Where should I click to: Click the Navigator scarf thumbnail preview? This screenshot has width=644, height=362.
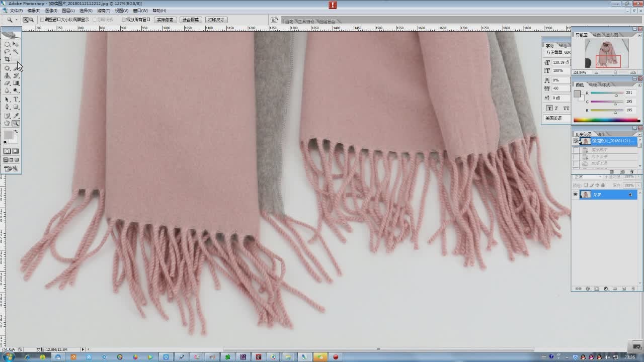click(x=607, y=54)
